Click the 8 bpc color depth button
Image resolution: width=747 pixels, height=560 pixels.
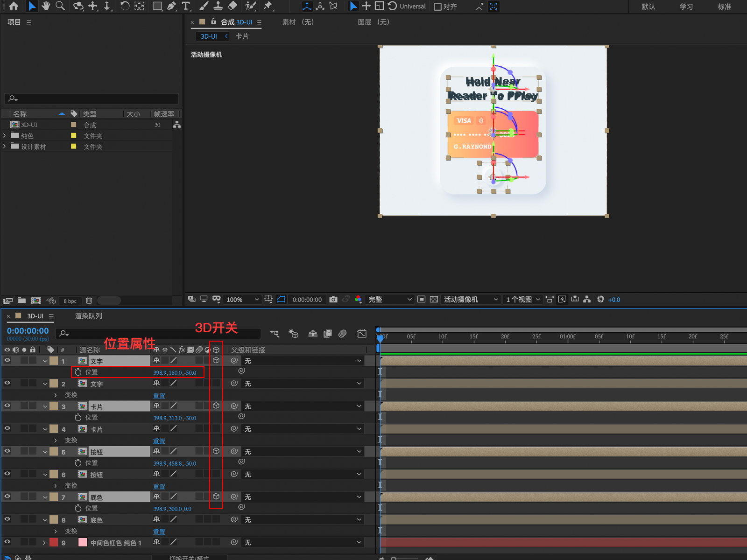(70, 301)
